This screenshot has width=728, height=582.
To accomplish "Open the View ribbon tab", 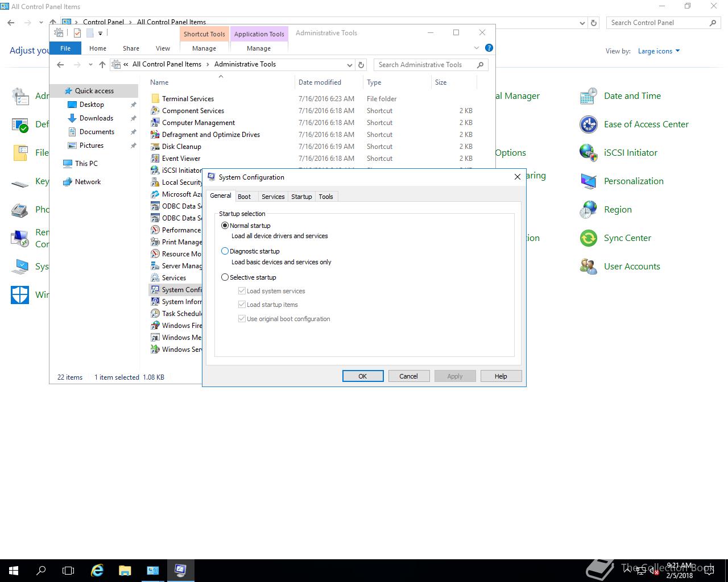I will tap(163, 48).
